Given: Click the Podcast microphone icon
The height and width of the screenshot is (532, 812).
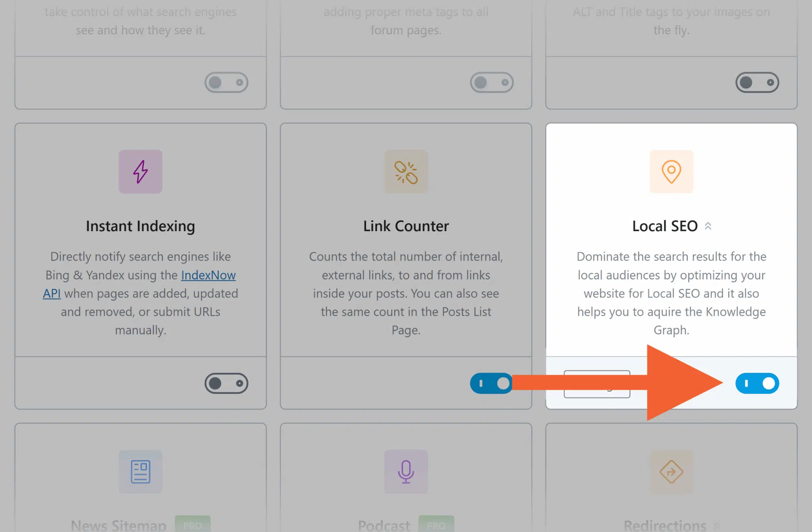Looking at the screenshot, I should pyautogui.click(x=406, y=471).
